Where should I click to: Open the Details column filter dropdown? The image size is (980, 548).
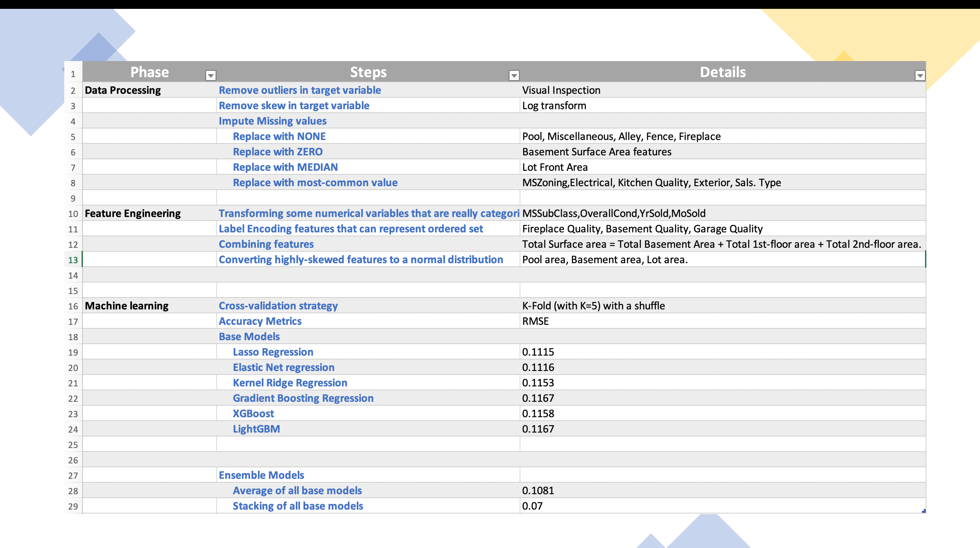click(x=920, y=75)
